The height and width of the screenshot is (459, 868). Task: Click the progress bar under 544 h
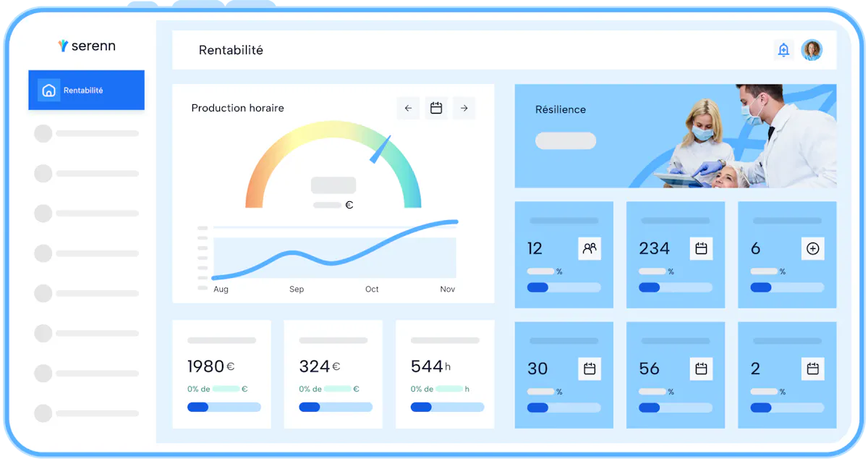coord(447,407)
